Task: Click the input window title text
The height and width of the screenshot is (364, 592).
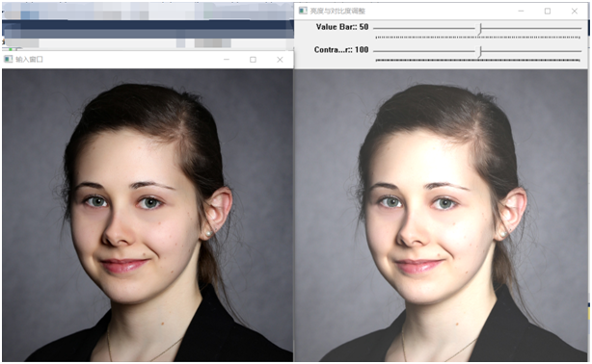Action: click(30, 59)
